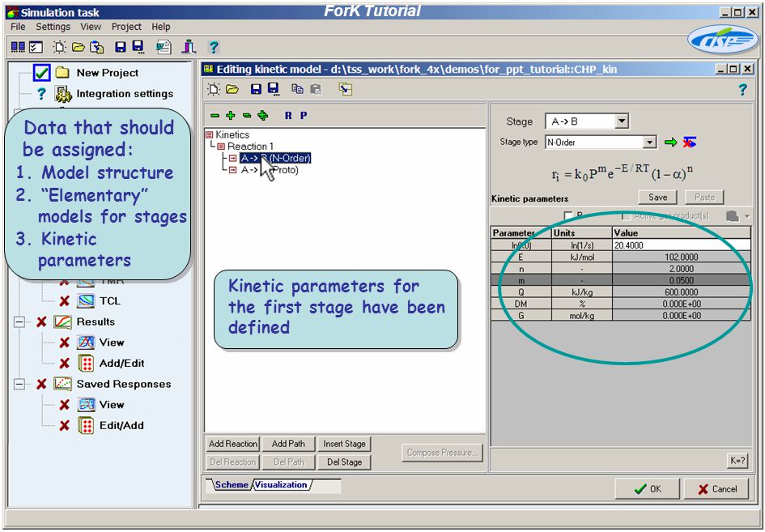Open editor help question mark icon
The image size is (765, 532).
(x=742, y=89)
